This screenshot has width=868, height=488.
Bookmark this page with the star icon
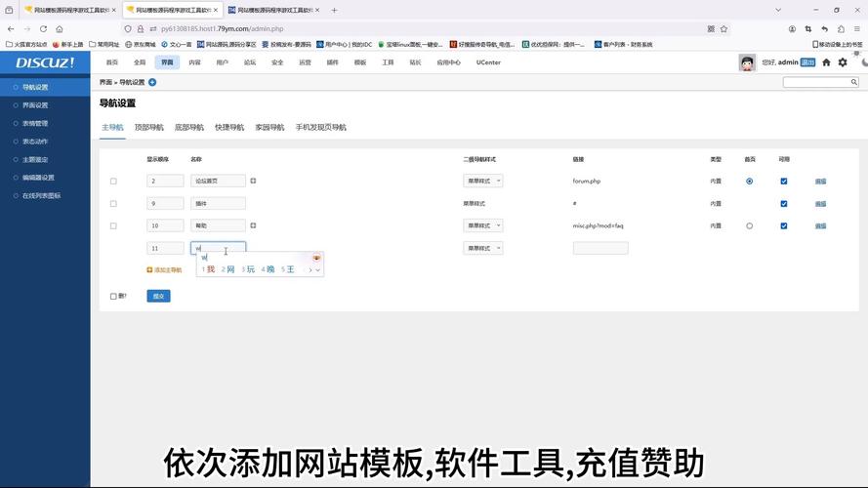[x=723, y=28]
